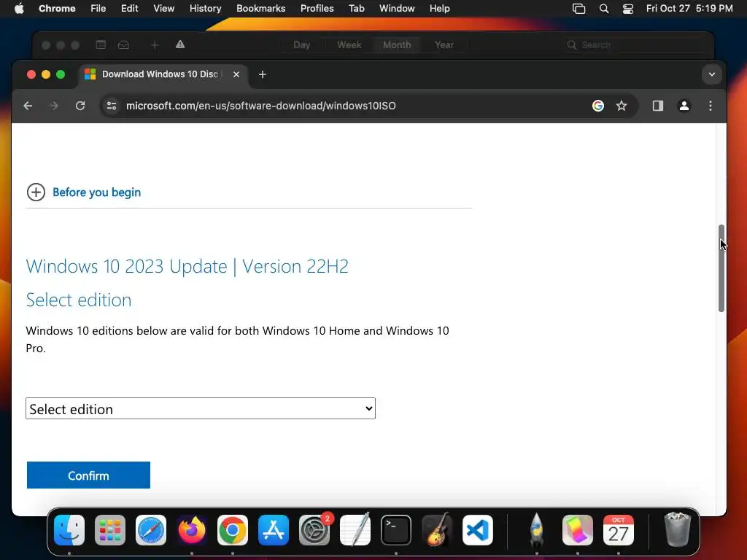Open GarageBand from the Dock
This screenshot has height=560, width=747.
click(x=437, y=530)
